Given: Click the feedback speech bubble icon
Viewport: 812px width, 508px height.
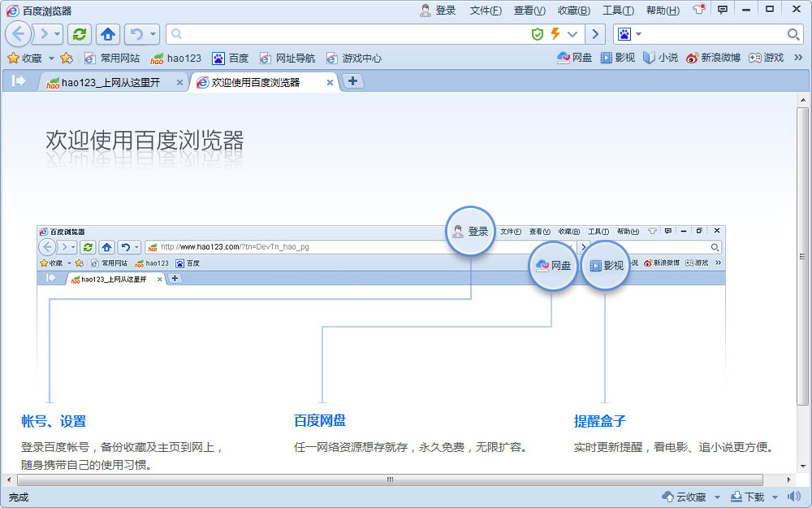Looking at the screenshot, I should [x=723, y=9].
